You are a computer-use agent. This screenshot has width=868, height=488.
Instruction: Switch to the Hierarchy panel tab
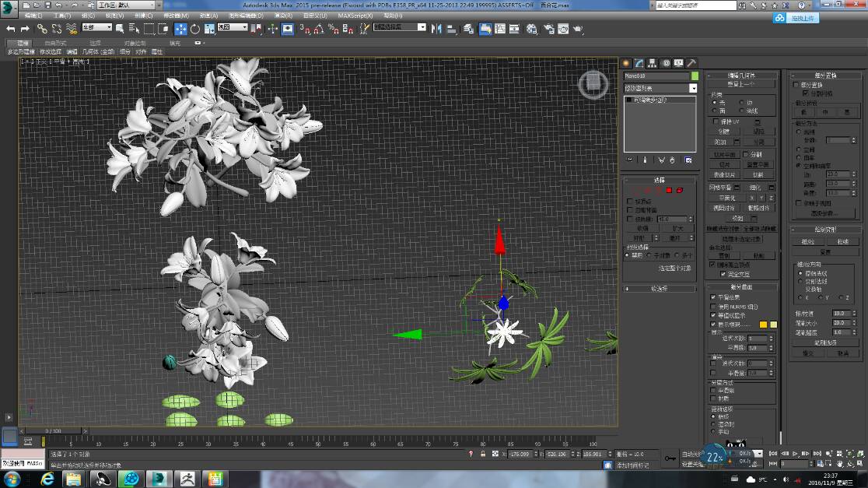tap(652, 63)
